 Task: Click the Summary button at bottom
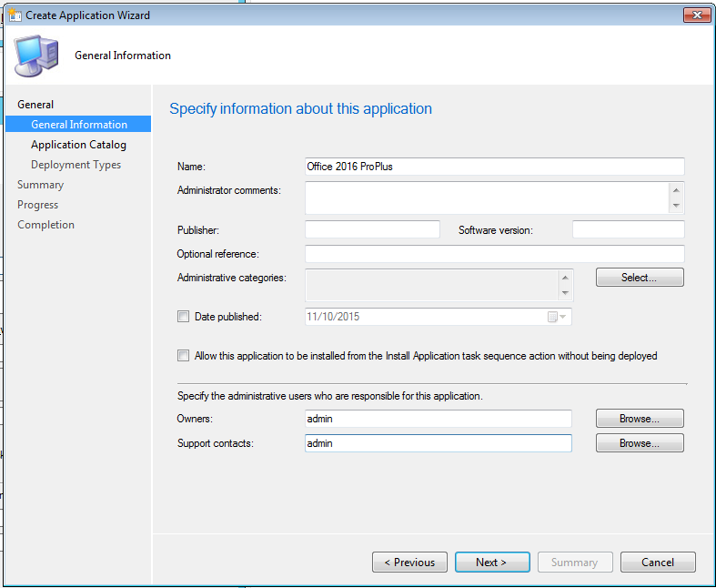[x=575, y=562]
